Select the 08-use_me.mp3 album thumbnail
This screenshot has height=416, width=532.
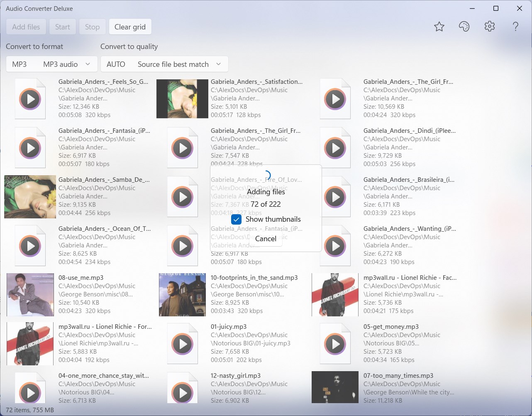tap(30, 295)
